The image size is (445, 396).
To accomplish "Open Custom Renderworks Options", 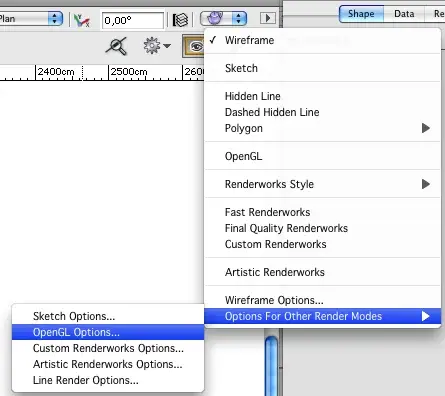I will [108, 348].
